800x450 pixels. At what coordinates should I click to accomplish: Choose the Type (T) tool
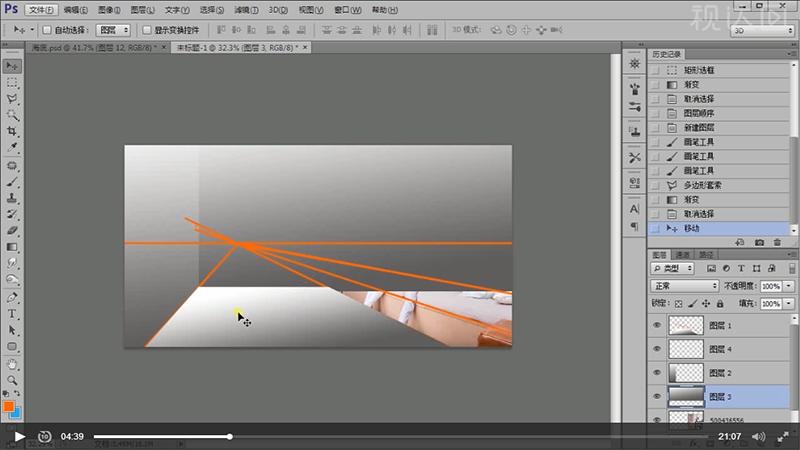tap(12, 313)
